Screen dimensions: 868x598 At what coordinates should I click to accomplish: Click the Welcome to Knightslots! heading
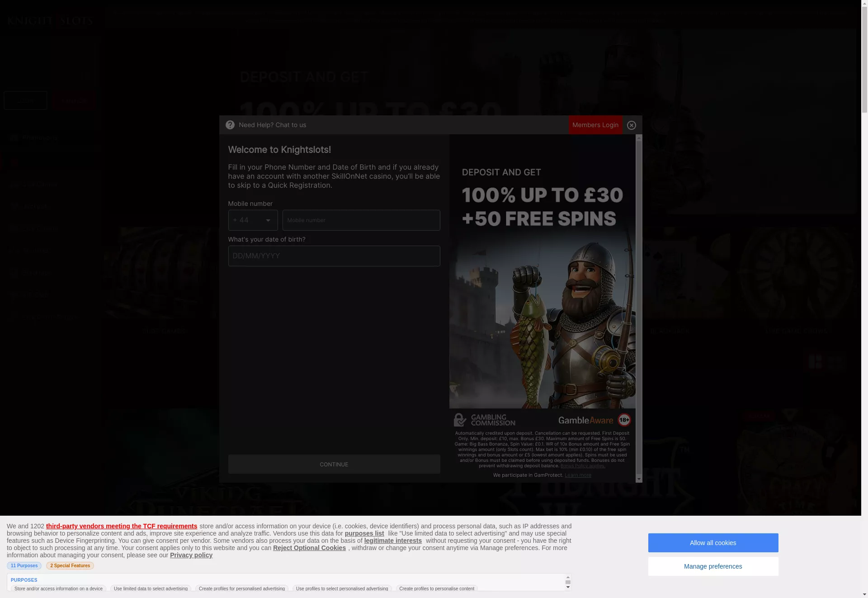(279, 150)
